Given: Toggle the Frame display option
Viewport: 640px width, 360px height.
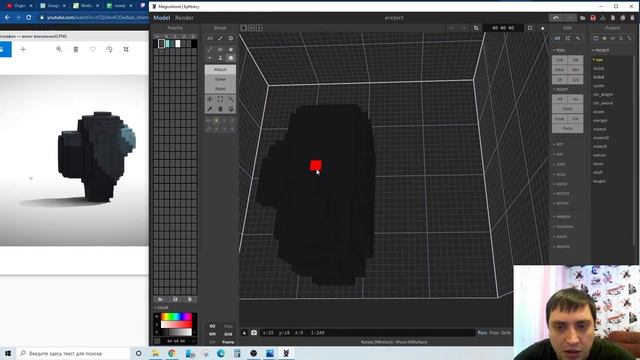Looking at the screenshot, I should [228, 342].
